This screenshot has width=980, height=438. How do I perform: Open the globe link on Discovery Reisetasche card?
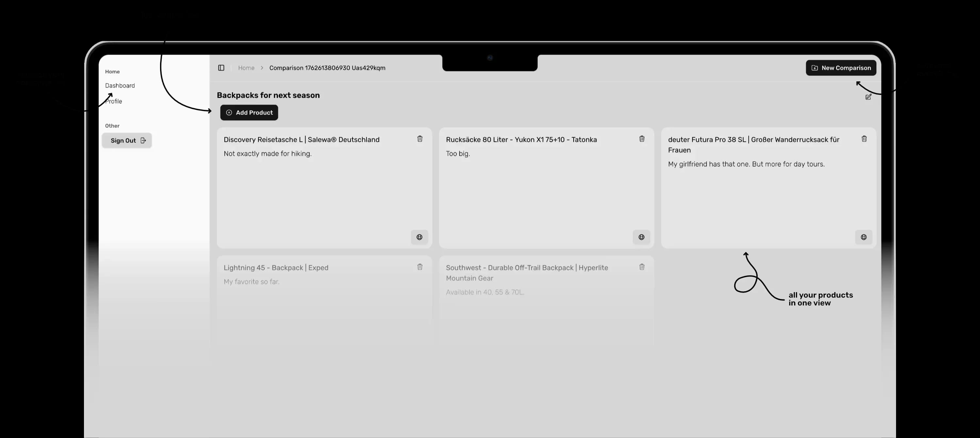click(419, 237)
